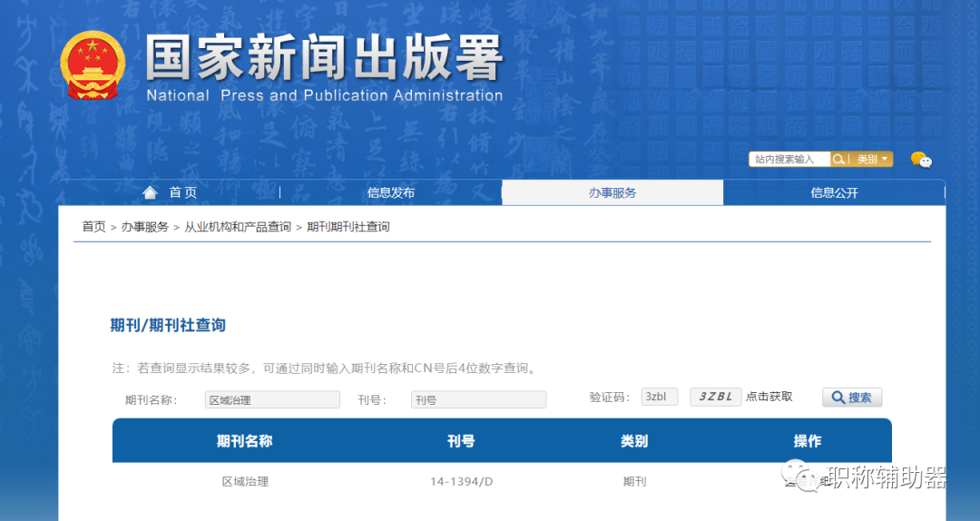Open the 类别 search category dropdown
Screen dimensions: 980x521
pos(871,160)
